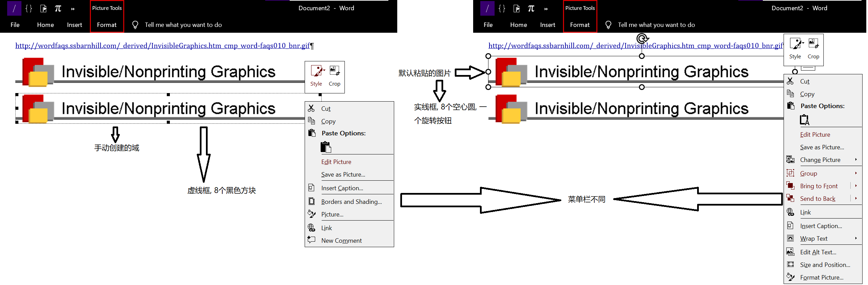This screenshot has width=868, height=285.
Task: Choose Save as Picture in right context menu
Action: coord(823,147)
